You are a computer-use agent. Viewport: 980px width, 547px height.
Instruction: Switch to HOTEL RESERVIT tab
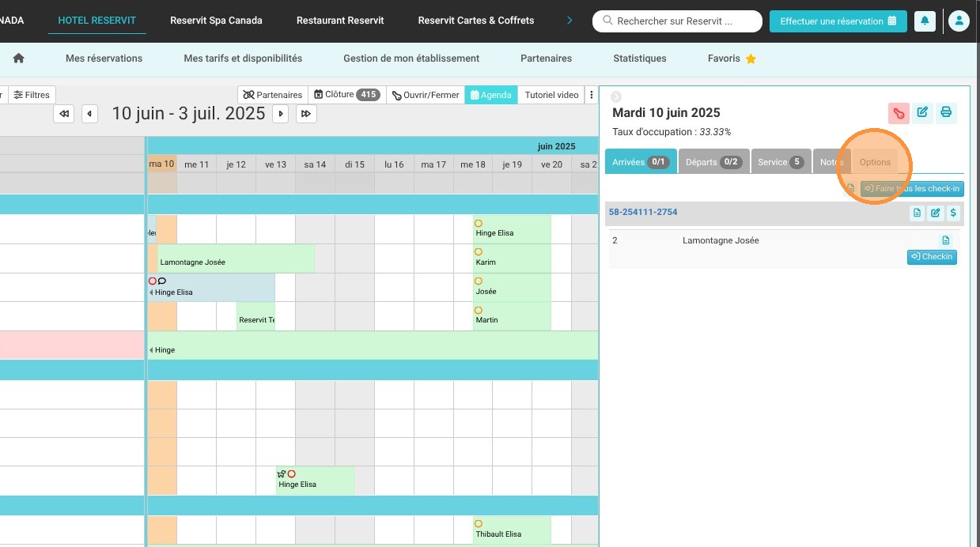[x=96, y=21]
